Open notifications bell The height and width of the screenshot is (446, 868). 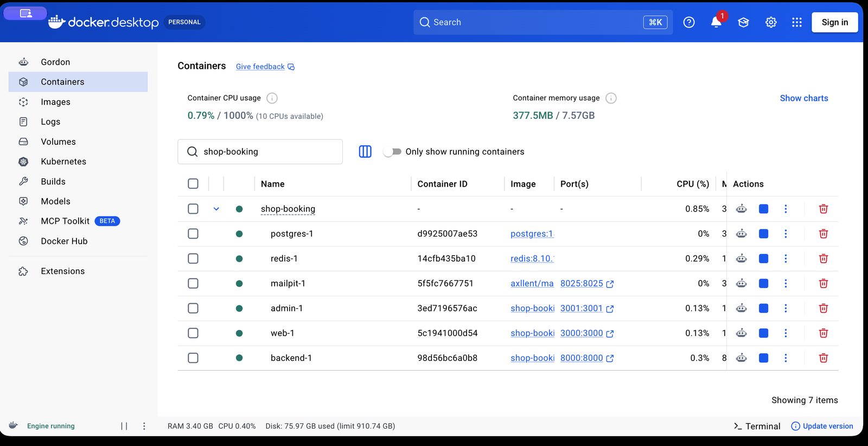(x=716, y=22)
